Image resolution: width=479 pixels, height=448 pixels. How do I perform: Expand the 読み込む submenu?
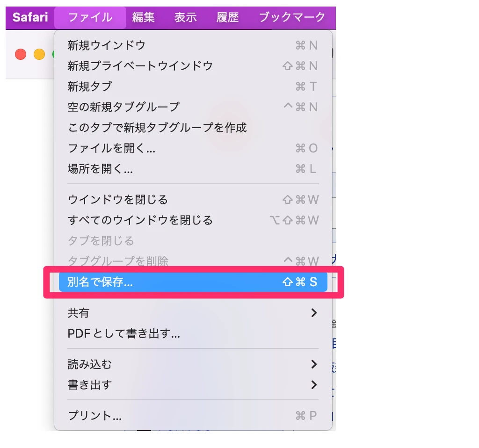point(193,364)
